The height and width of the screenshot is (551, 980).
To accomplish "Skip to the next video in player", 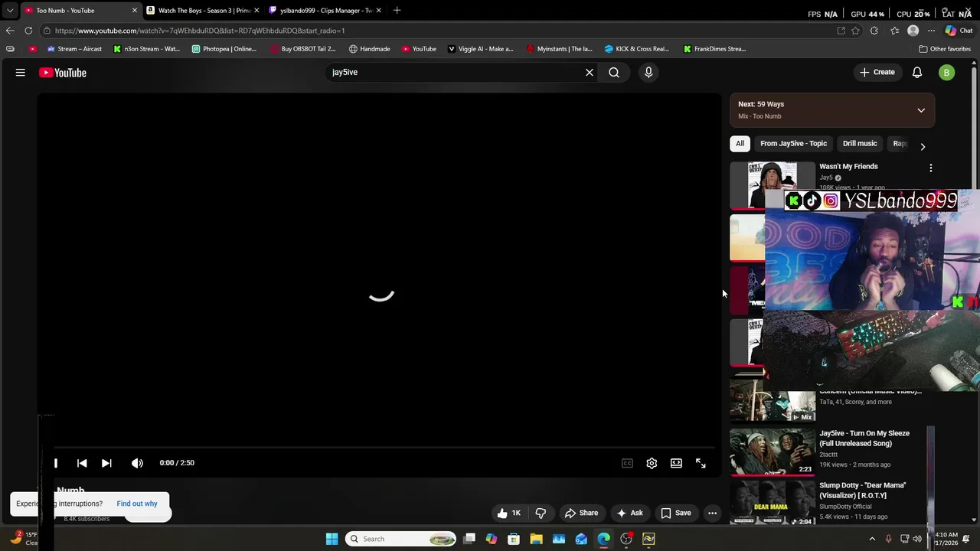I will (106, 463).
